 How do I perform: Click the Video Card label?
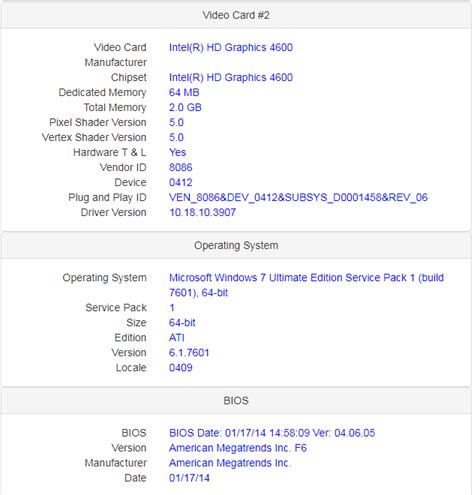tap(120, 48)
